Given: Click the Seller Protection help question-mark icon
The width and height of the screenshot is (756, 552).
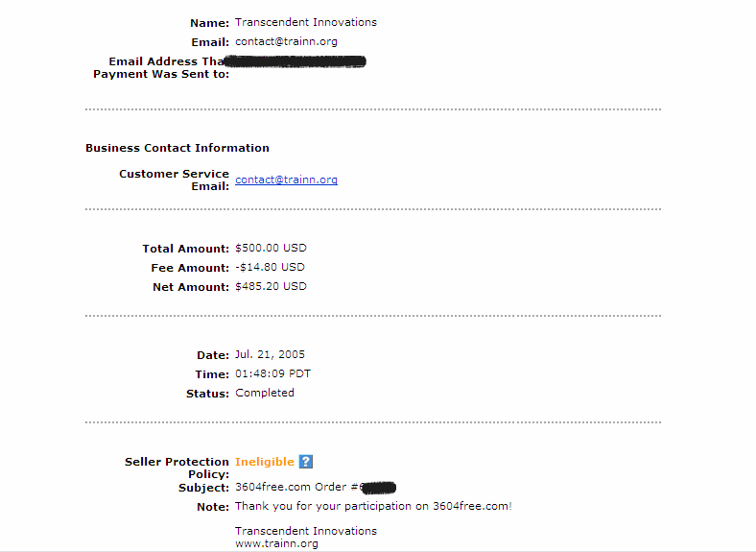Looking at the screenshot, I should (306, 462).
